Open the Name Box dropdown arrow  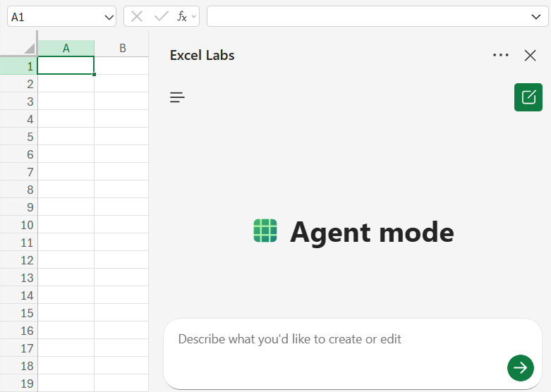point(109,17)
